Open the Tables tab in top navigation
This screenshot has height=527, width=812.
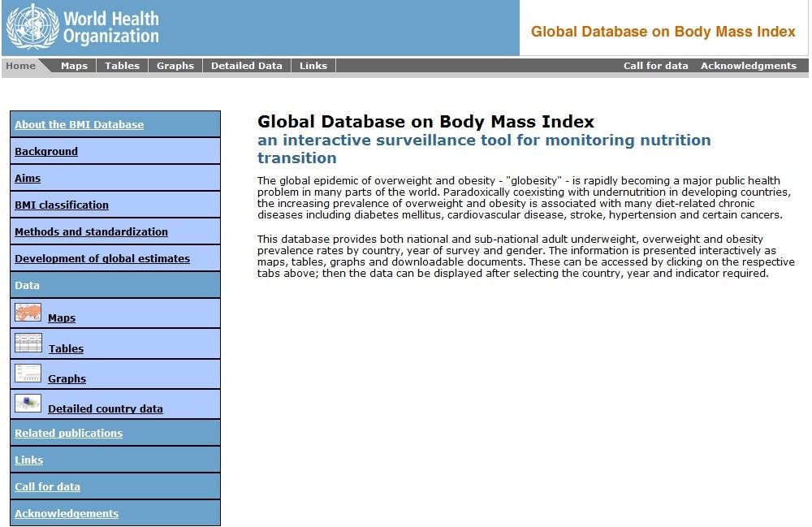(123, 66)
